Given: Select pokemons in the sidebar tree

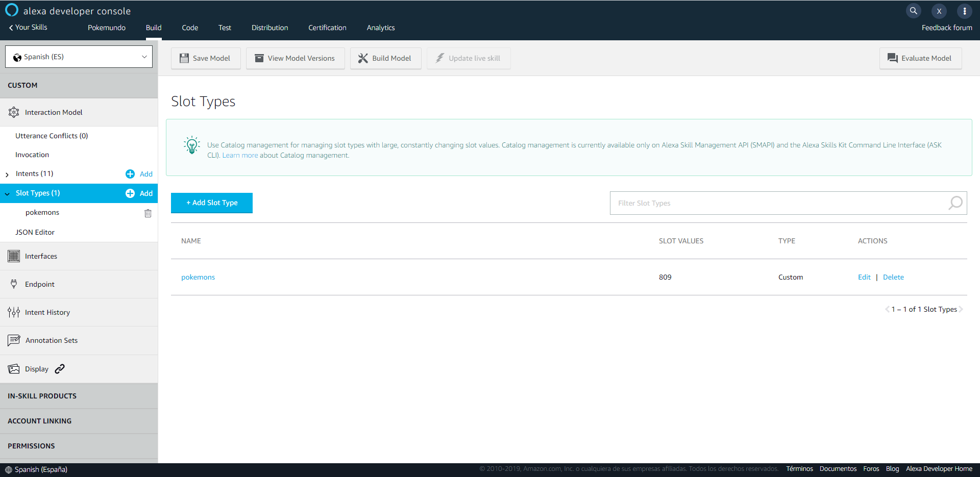Looking at the screenshot, I should click(42, 212).
